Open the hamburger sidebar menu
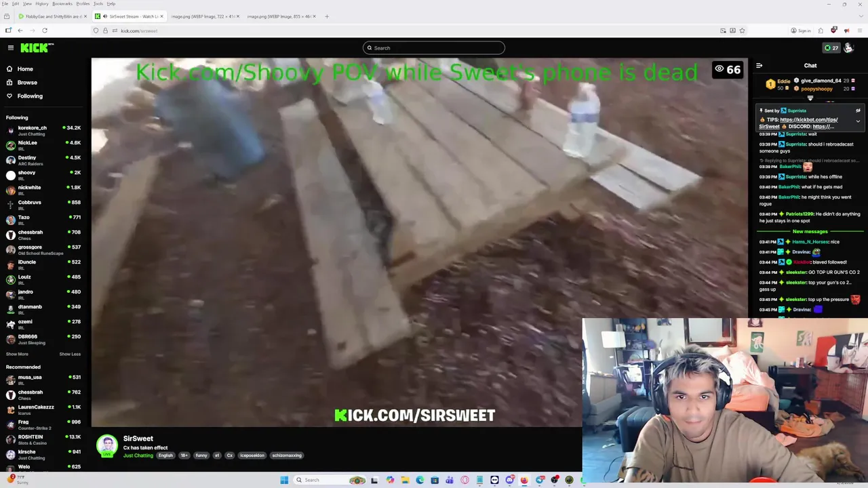 (x=11, y=47)
